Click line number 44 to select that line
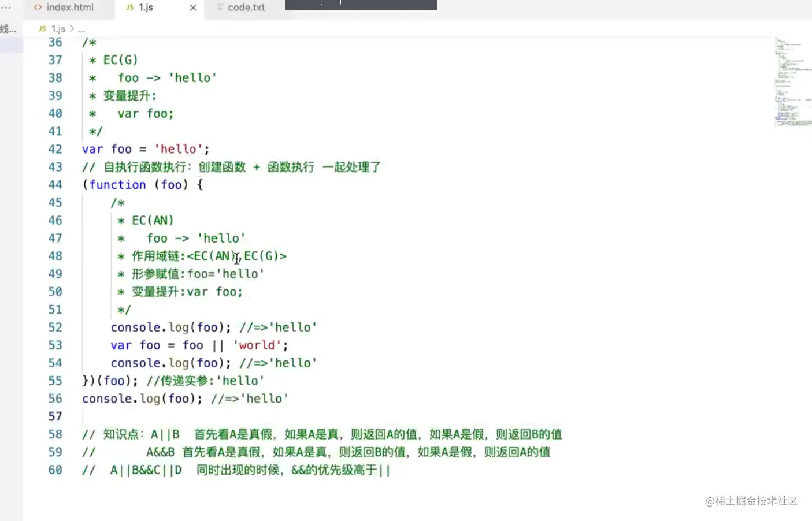812x521 pixels. pos(55,184)
